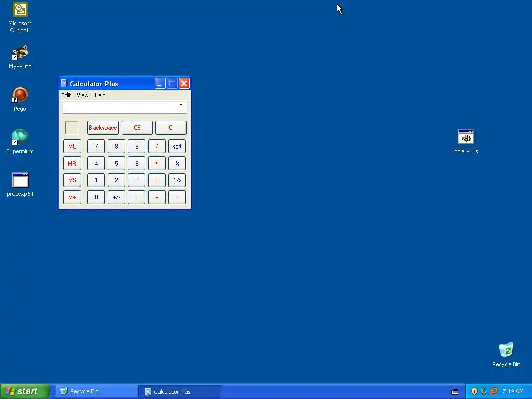This screenshot has width=532, height=399.
Task: Click the security shield tray icon
Action: 474,391
